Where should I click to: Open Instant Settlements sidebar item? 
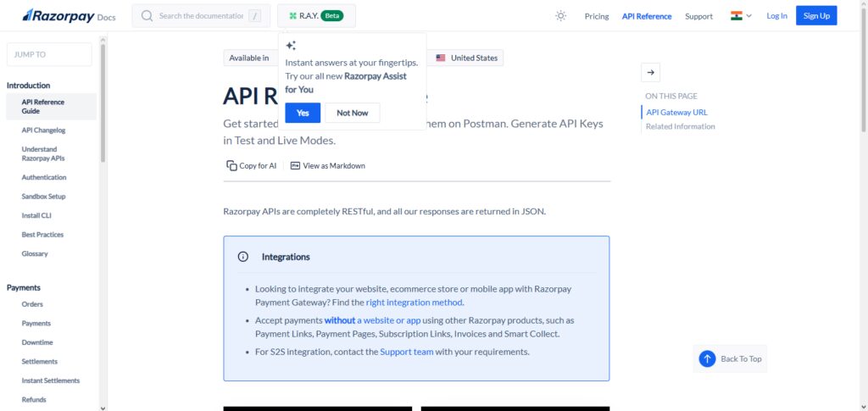(x=50, y=380)
